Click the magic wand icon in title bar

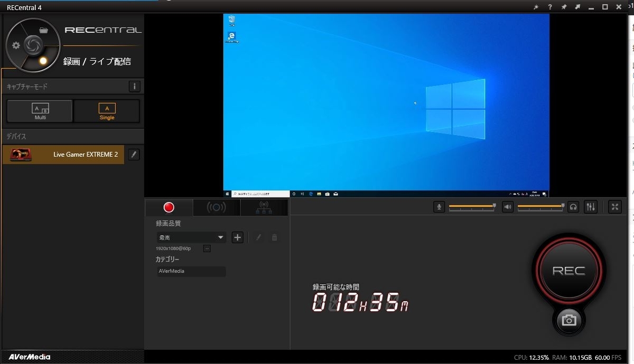(536, 7)
